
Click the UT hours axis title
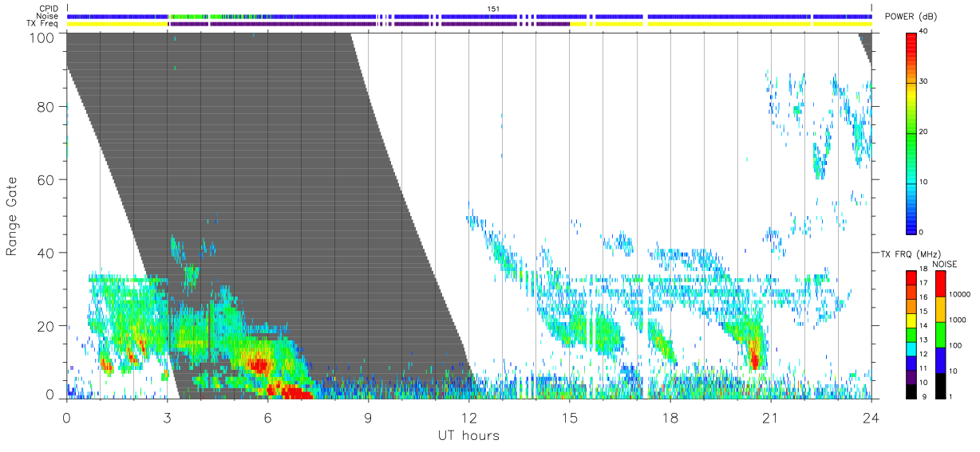(468, 435)
